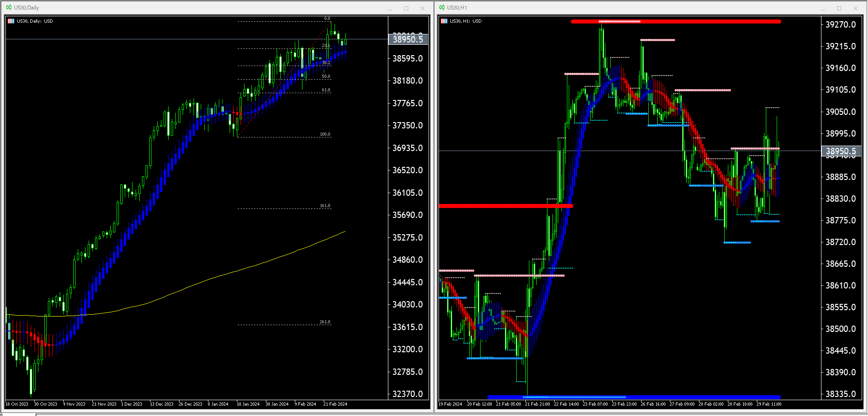The width and height of the screenshot is (868, 416).
Task: Select the thick red resistance line at the H1 chart top
Action: click(676, 21)
